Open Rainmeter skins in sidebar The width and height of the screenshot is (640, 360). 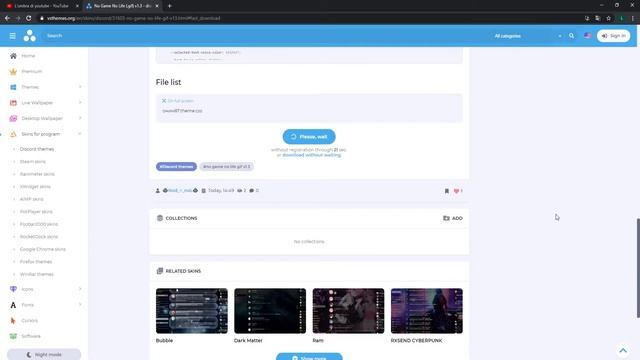point(37,174)
